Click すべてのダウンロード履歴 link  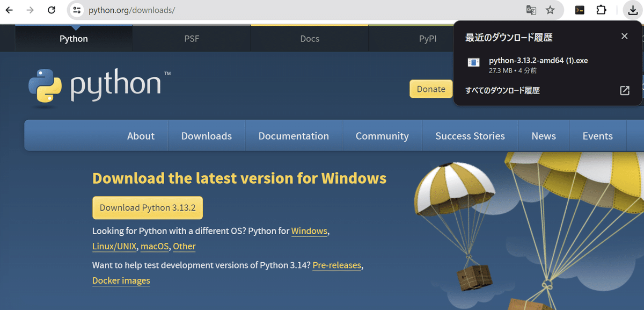[x=502, y=90]
